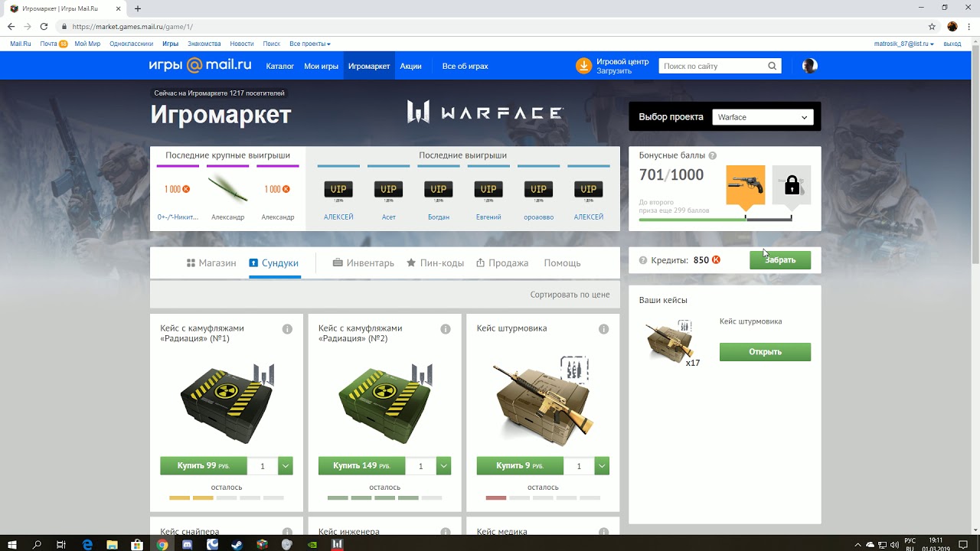
Task: Click the Warface logo banner
Action: tap(485, 112)
